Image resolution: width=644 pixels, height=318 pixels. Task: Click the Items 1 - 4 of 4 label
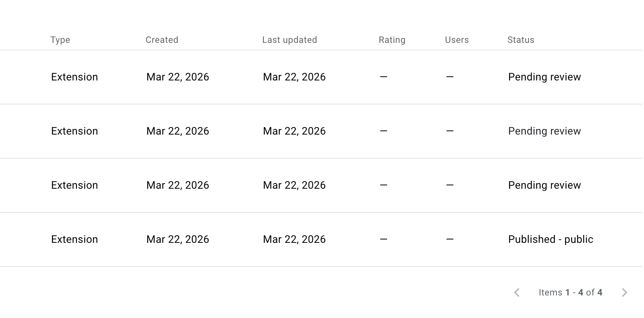pyautogui.click(x=570, y=292)
